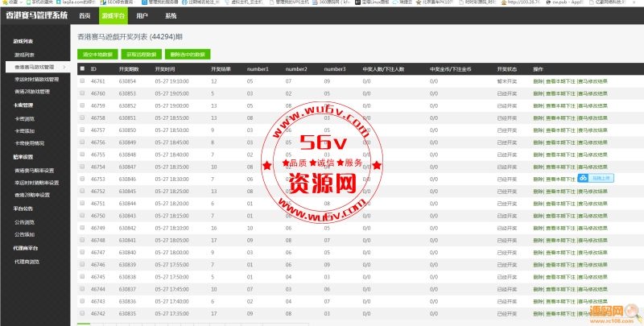Click 赛马修改结果 link in row 46761

tap(592, 81)
